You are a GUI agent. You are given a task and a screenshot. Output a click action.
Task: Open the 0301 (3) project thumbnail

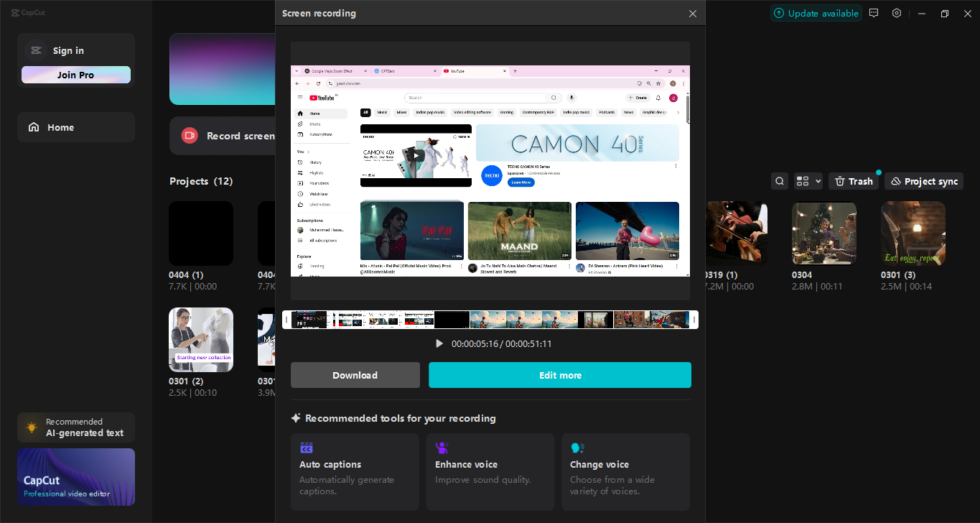pyautogui.click(x=913, y=233)
